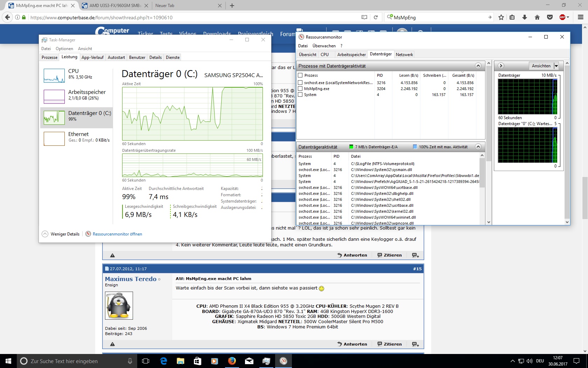
Task: Click the search go arrow in search box
Action: [490, 17]
